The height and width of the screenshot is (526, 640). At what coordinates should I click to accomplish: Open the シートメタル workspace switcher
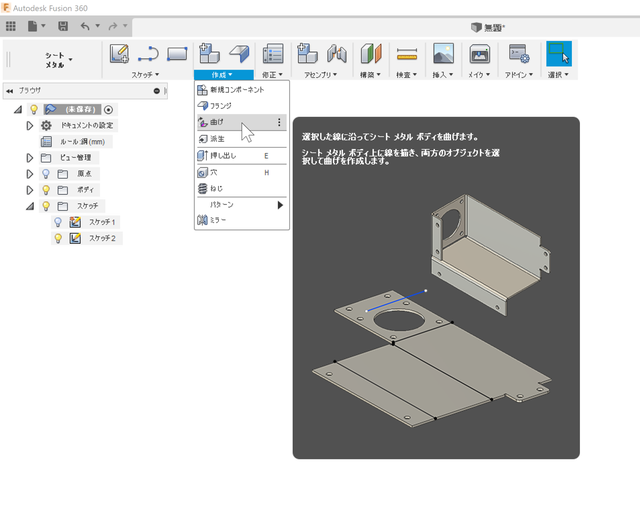pos(58,60)
